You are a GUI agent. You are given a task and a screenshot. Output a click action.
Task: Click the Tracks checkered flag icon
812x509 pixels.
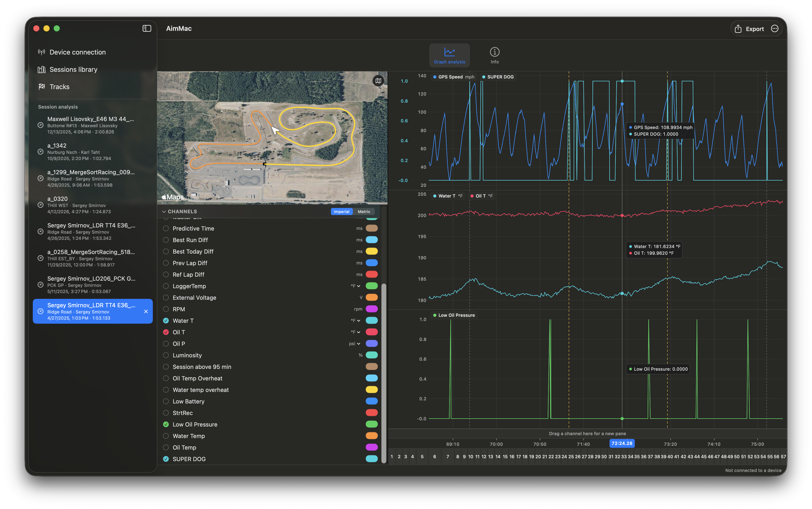click(41, 86)
